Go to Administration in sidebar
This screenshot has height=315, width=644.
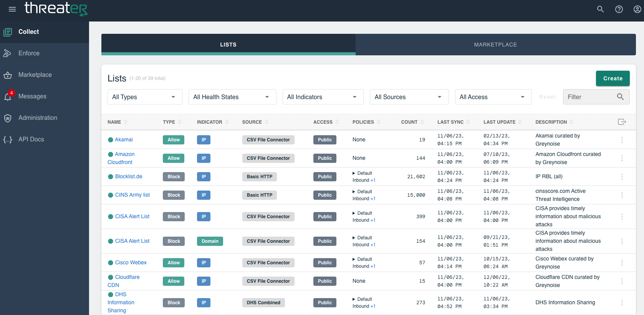coord(45,118)
